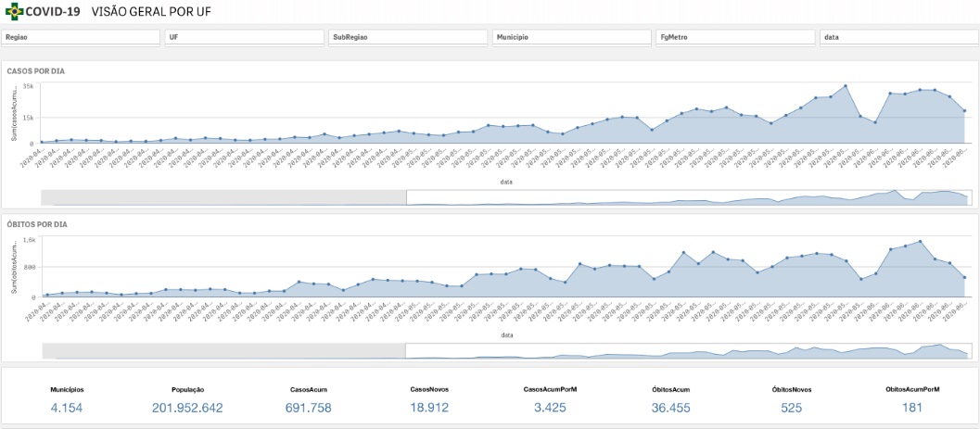
Task: Click the ÓbitosNovos KPI showing 525
Action: (790, 408)
